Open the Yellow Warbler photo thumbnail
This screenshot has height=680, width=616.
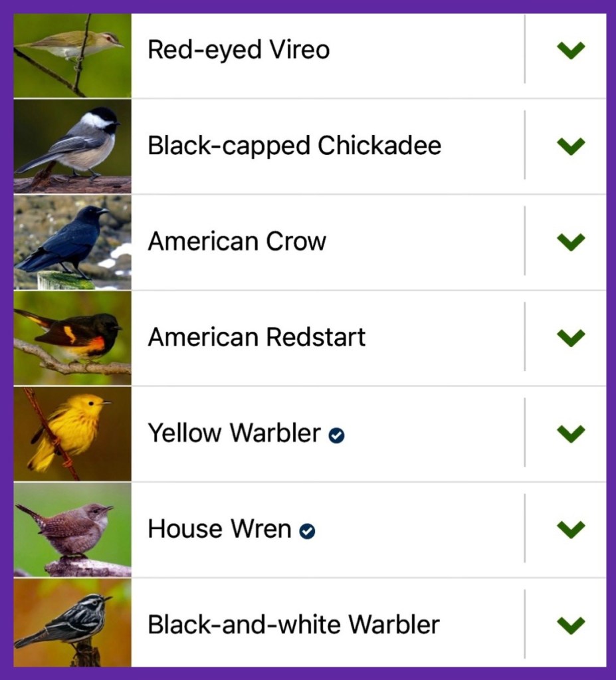(x=72, y=433)
